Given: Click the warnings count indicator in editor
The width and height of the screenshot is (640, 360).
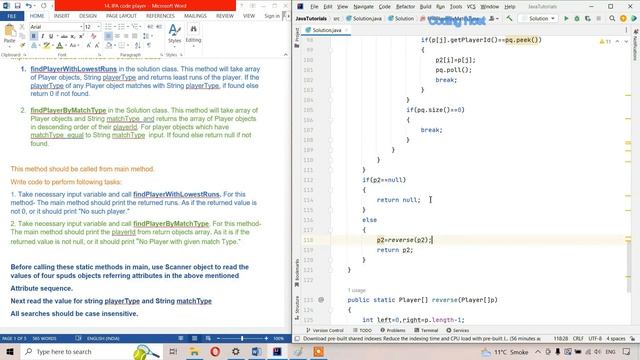Looking at the screenshot, I should tap(605, 41).
